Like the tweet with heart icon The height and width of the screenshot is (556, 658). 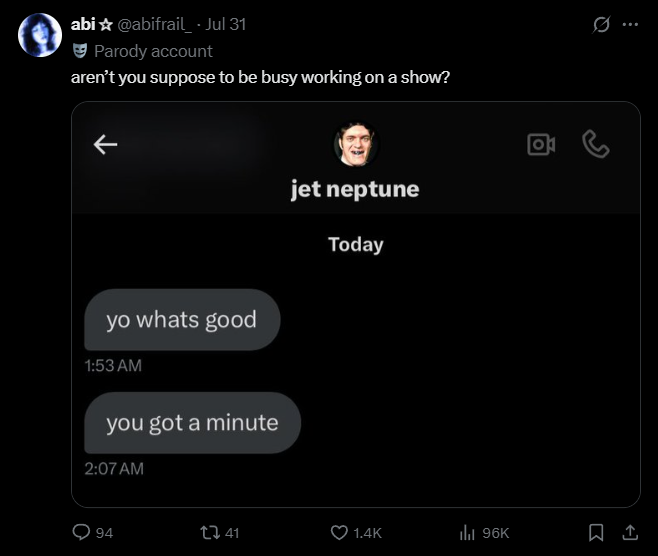[339, 533]
